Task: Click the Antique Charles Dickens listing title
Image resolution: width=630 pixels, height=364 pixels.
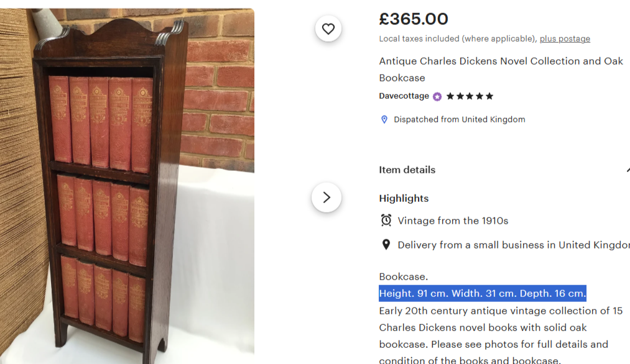Action: pyautogui.click(x=501, y=69)
